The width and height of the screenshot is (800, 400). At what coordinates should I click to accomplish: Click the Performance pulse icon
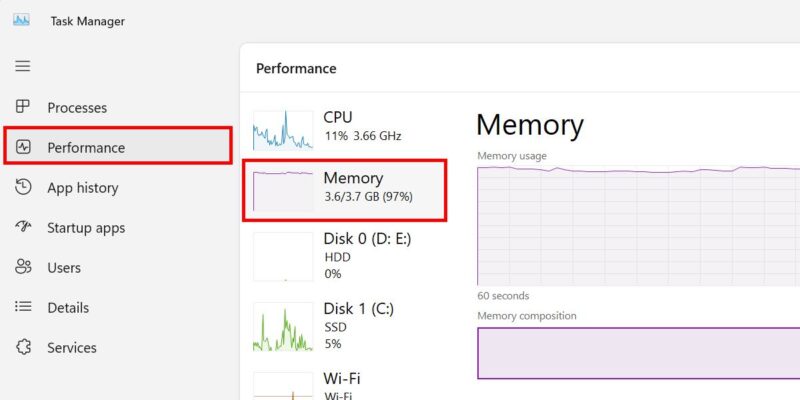click(23, 147)
